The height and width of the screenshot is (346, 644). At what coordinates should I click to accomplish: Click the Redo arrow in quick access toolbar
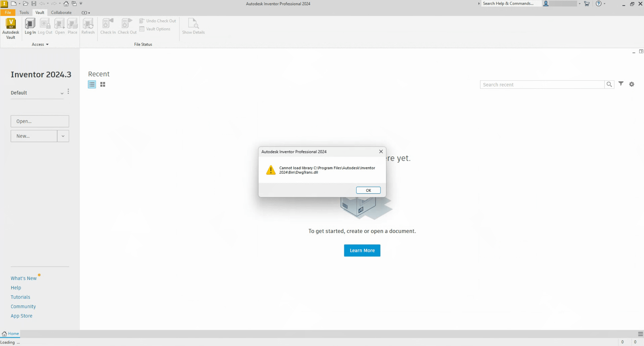(x=54, y=4)
